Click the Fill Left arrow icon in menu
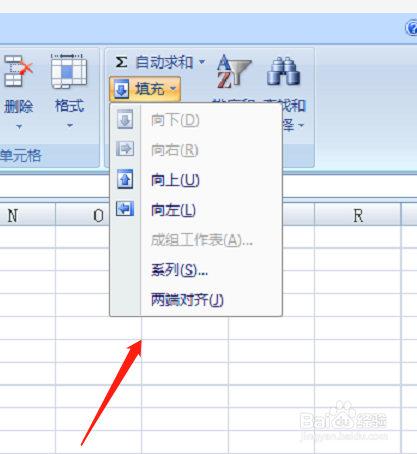 (x=125, y=209)
